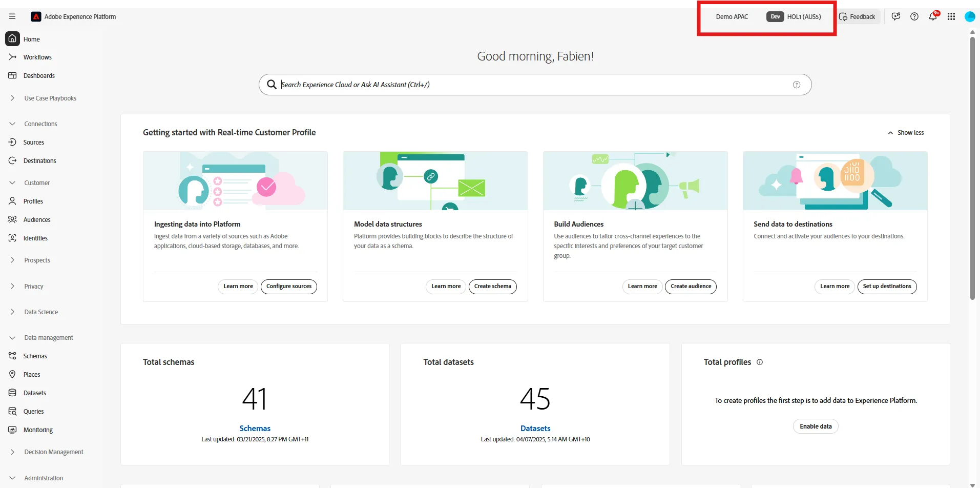
Task: Open the hamburger navigation menu icon
Action: [12, 16]
